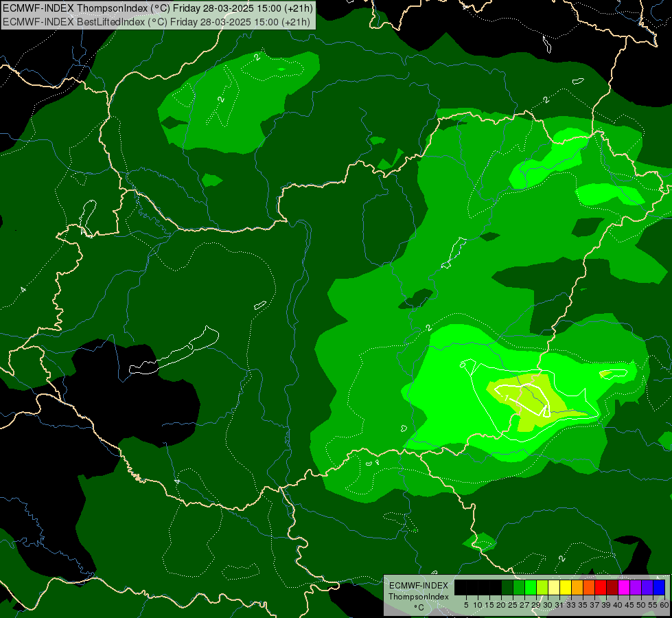Click legend tick label 15
The height and width of the screenshot is (618, 672).
(x=489, y=605)
